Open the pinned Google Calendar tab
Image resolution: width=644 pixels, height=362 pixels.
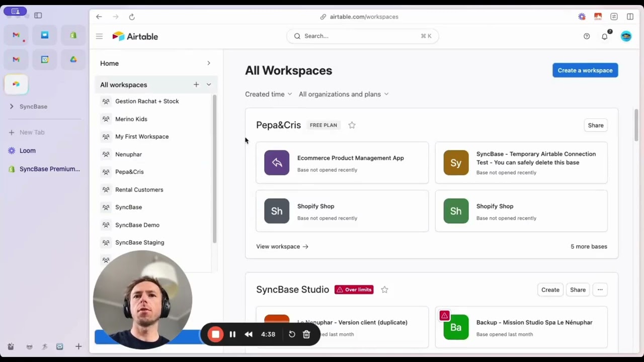point(45,59)
